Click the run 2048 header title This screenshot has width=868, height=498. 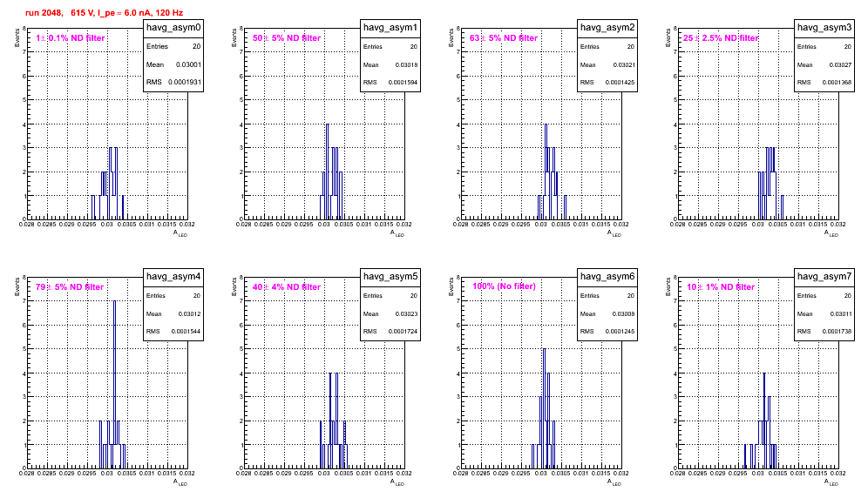coord(104,13)
